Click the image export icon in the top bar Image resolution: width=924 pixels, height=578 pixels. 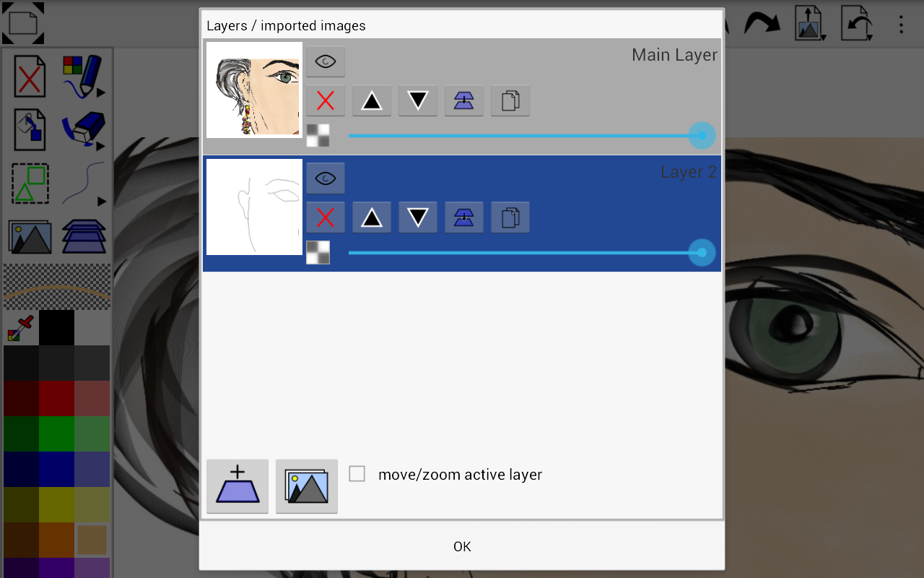click(809, 22)
